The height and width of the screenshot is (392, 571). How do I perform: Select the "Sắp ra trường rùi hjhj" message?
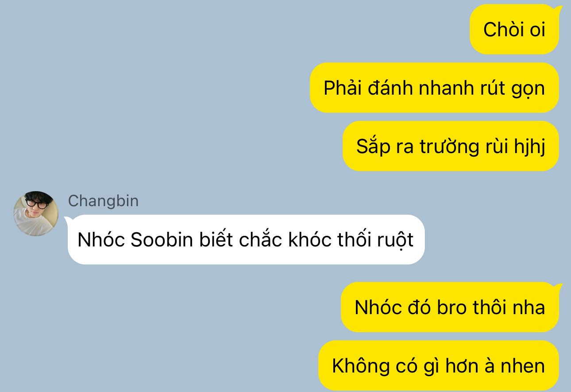[x=451, y=146]
